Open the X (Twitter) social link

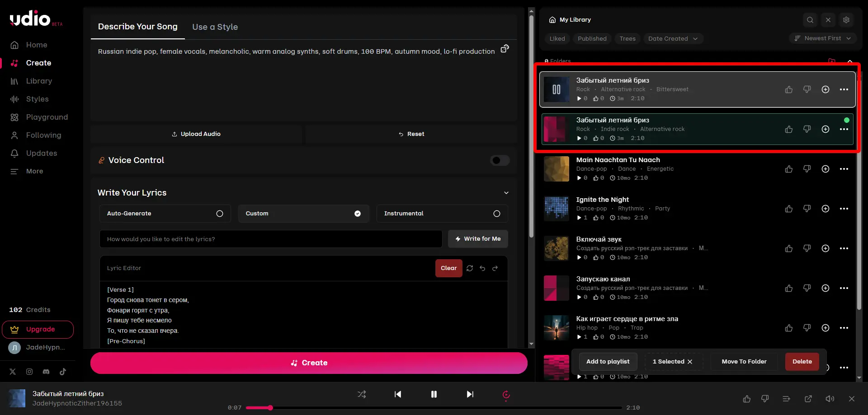point(13,372)
